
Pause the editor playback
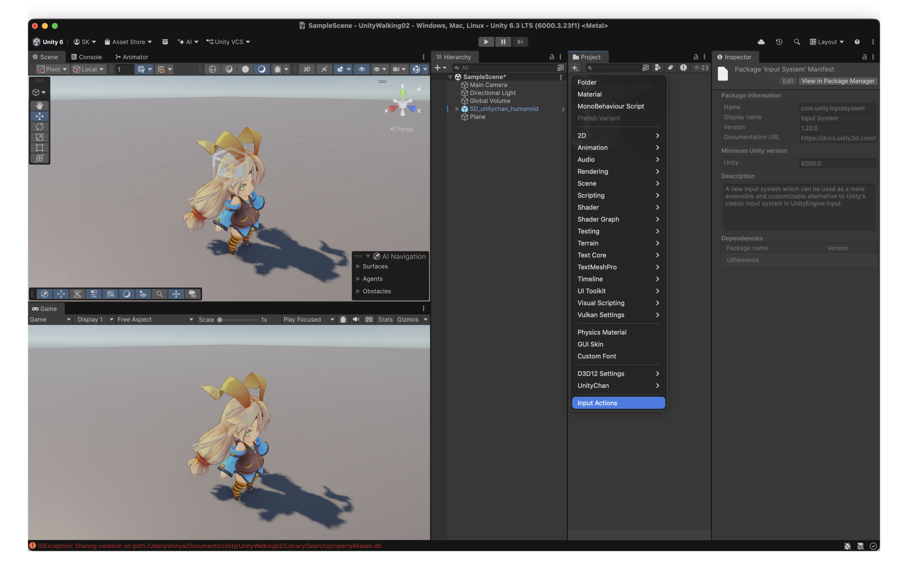pyautogui.click(x=503, y=42)
